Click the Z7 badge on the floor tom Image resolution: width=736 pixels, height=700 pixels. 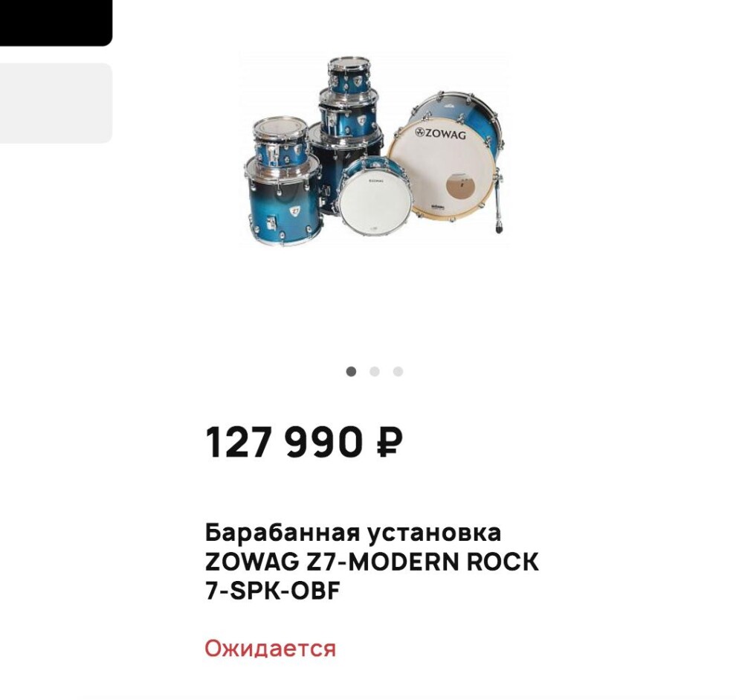295,211
